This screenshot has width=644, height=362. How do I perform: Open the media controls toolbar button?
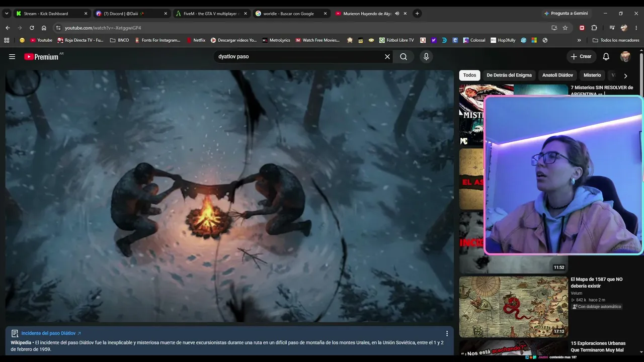pos(612,28)
